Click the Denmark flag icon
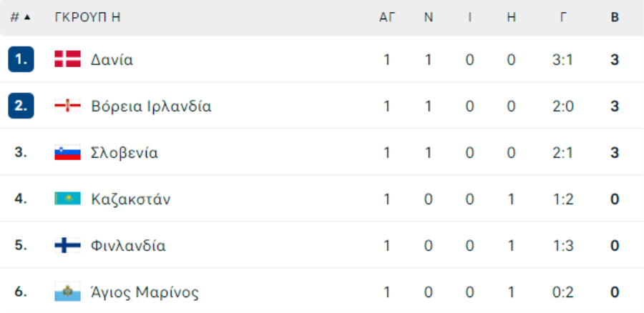Screen dimensions: 644x313 pyautogui.click(x=68, y=59)
